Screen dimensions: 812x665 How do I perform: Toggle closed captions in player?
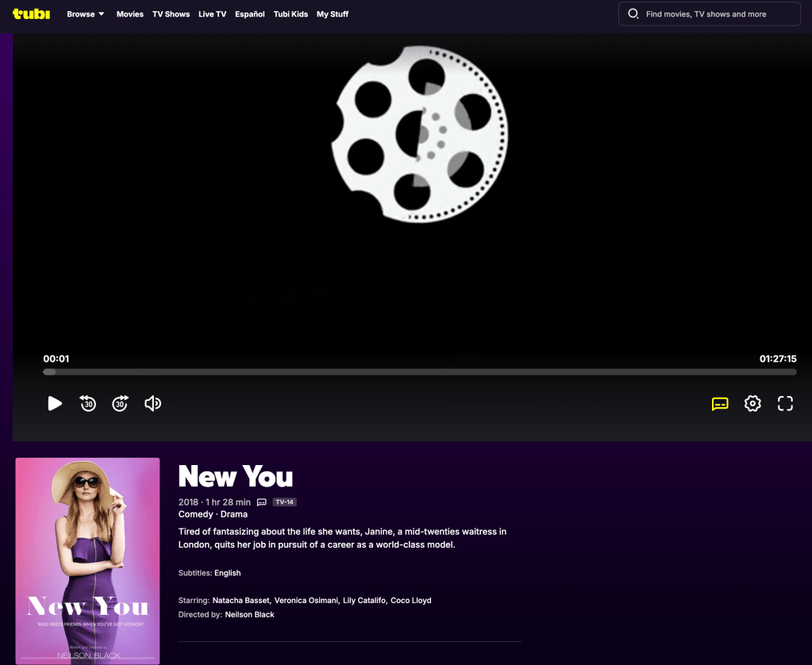pyautogui.click(x=720, y=403)
